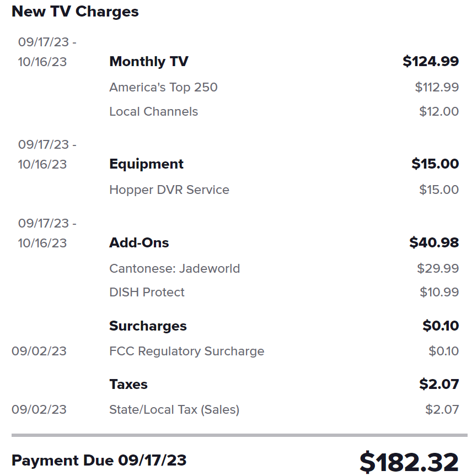472x476 pixels.
Task: Select the State/Local Tax (Sales) item
Action: (x=174, y=410)
